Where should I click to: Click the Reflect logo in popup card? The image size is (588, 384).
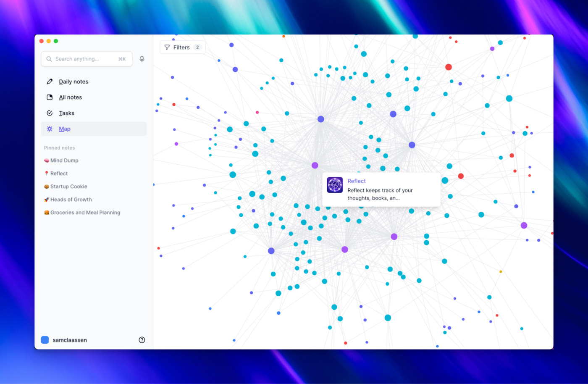(x=335, y=185)
